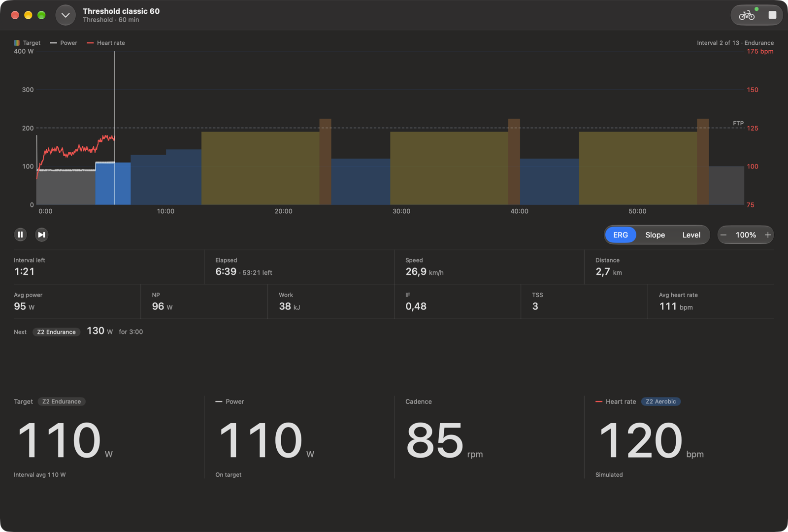This screenshot has width=788, height=532.
Task: Click the Interval 2 of 13 Endurance label
Action: (735, 43)
